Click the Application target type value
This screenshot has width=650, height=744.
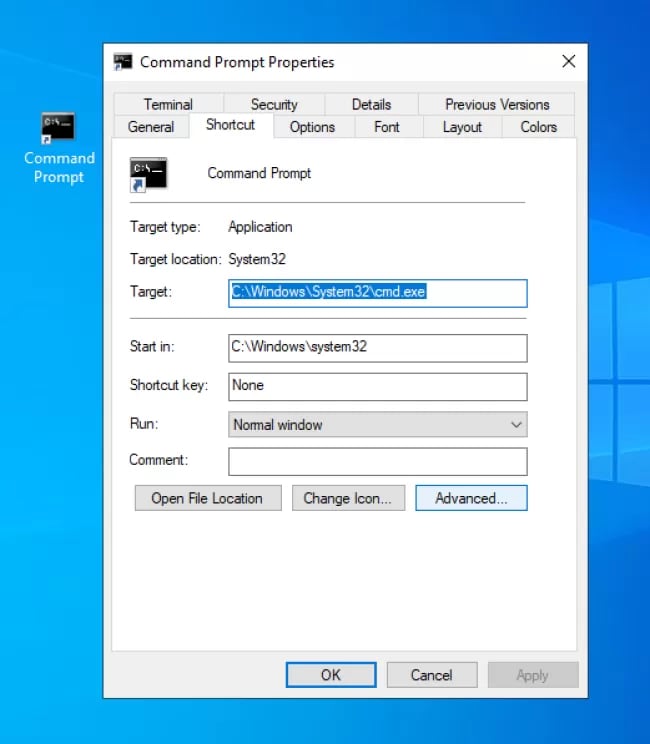click(260, 227)
